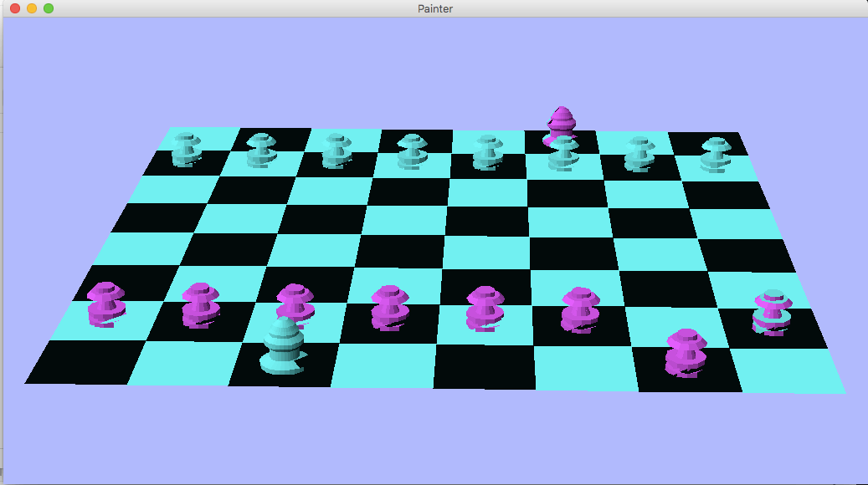This screenshot has height=485, width=868.
Task: Pick the fourth cyan pawn from left, back row
Action: (412, 151)
